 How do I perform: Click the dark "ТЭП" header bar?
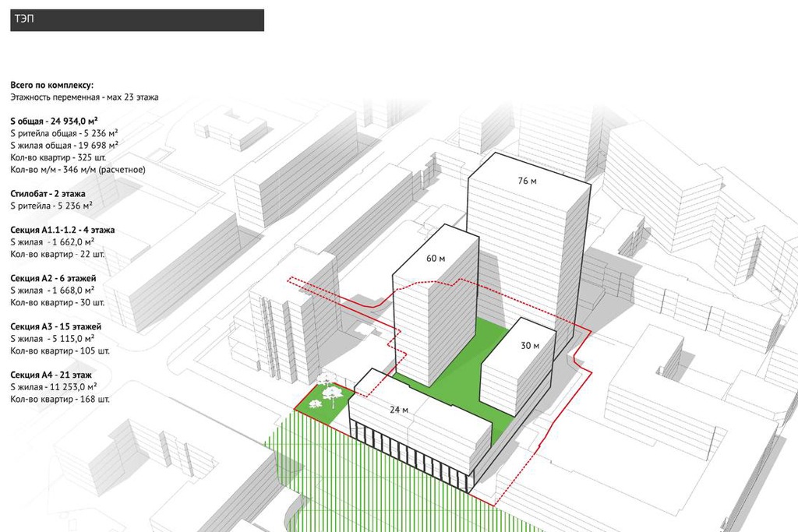137,20
